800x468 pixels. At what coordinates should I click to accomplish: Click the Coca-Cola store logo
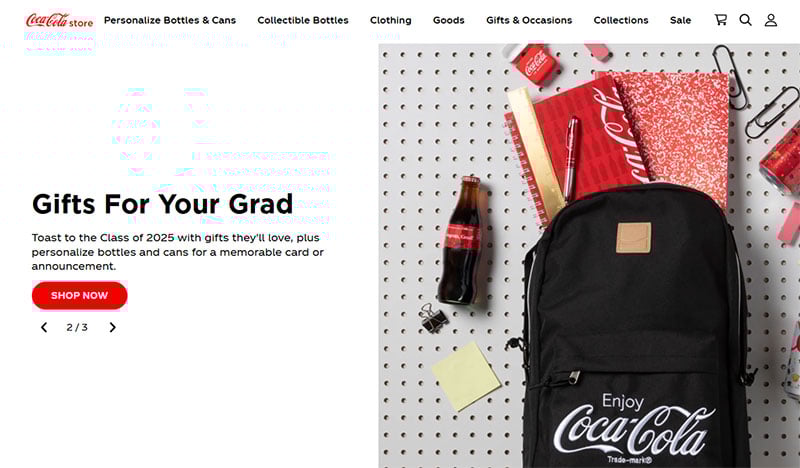60,21
